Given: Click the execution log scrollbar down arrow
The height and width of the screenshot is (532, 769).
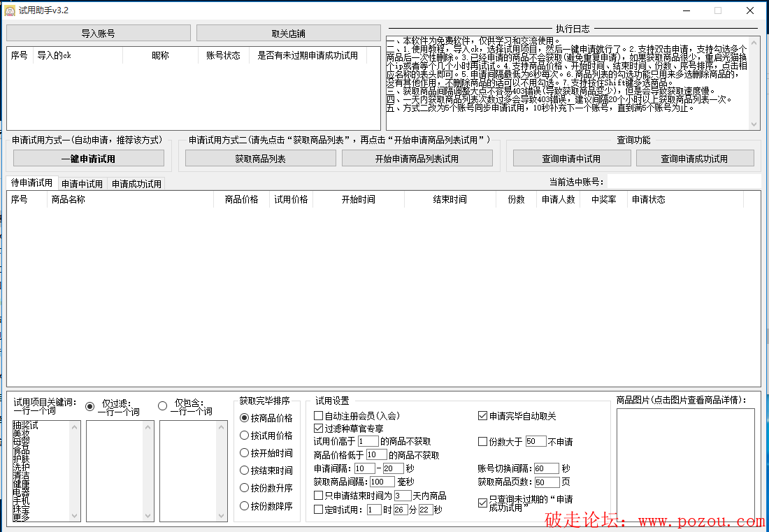Looking at the screenshot, I should click(x=754, y=124).
